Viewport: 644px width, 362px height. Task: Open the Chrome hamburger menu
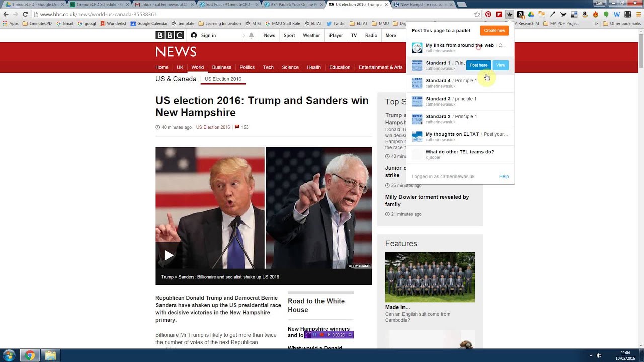tap(637, 14)
